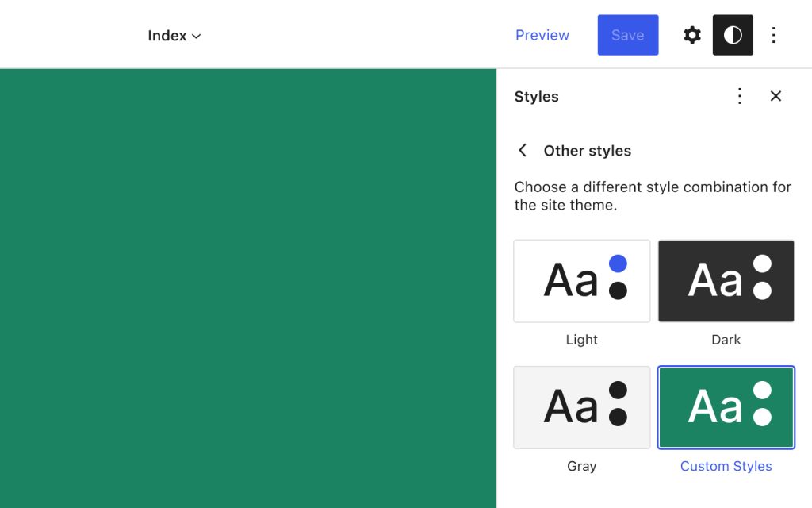Select the Light style variation

[581, 281]
